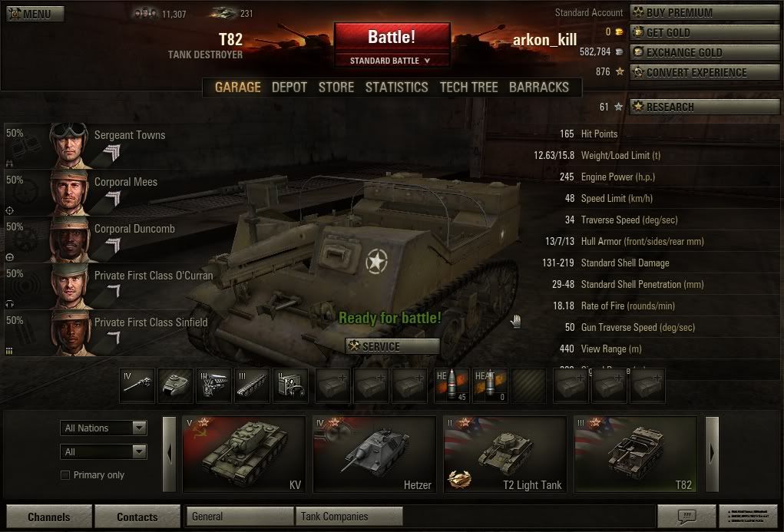Select the Hetzer tank in carousel

374,454
